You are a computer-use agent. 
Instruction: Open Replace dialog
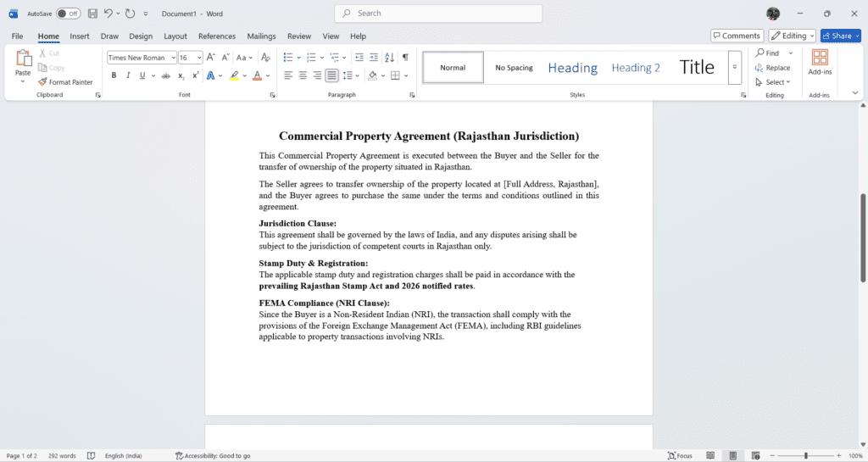[x=772, y=68]
